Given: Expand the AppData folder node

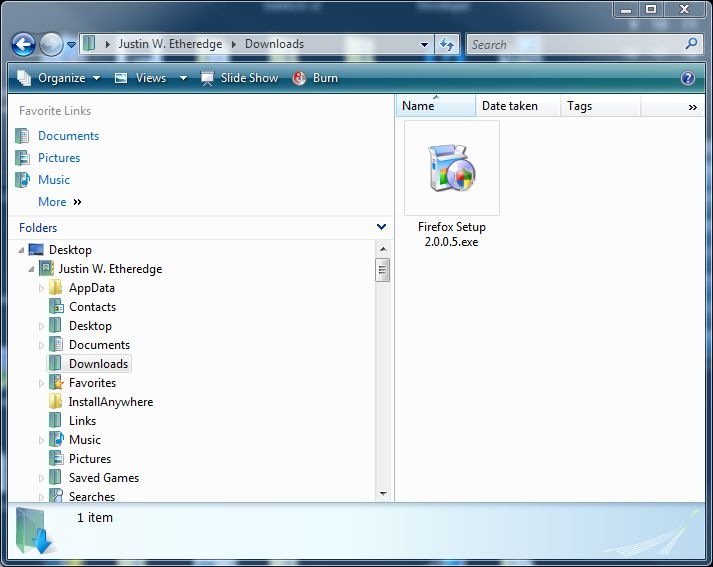Looking at the screenshot, I should click(x=41, y=288).
